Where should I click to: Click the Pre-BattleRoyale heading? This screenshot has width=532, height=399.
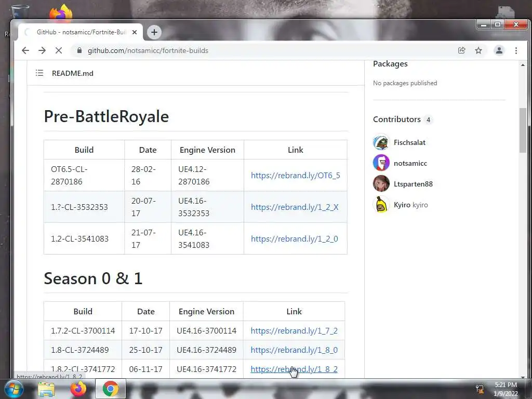pyautogui.click(x=106, y=116)
